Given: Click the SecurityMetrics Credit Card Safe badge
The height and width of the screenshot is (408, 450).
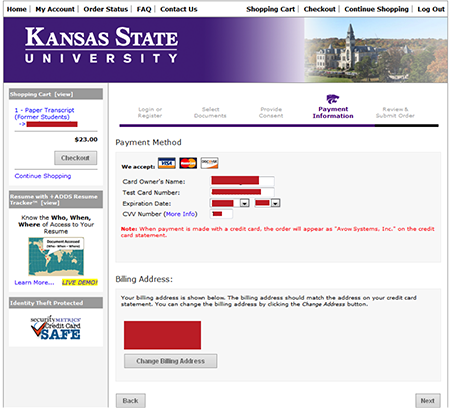Looking at the screenshot, I should click(56, 327).
